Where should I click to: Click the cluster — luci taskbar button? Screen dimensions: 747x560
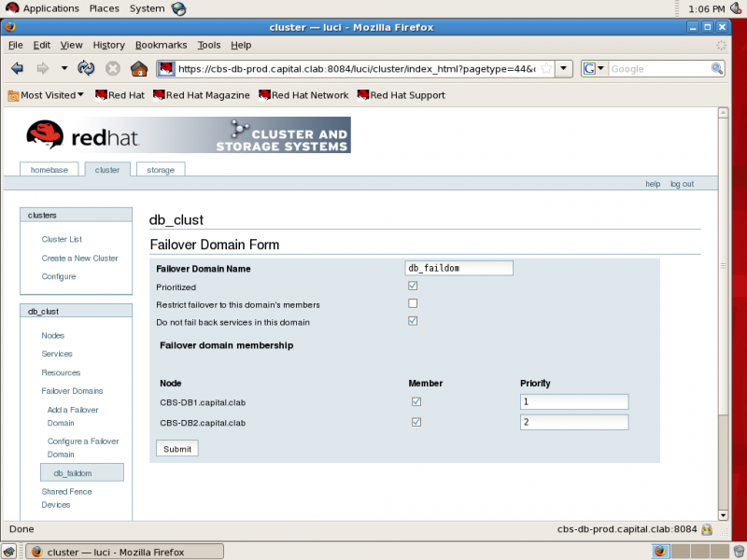tap(125, 552)
